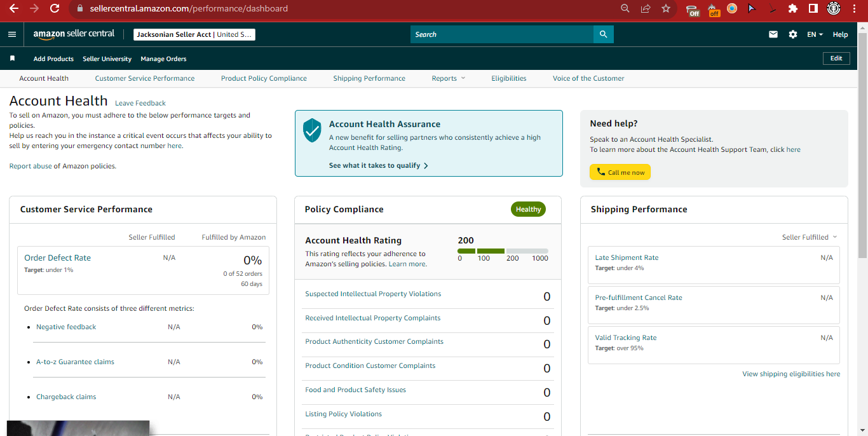Click the Help link in header
Screen dimensions: 868x436
point(840,34)
